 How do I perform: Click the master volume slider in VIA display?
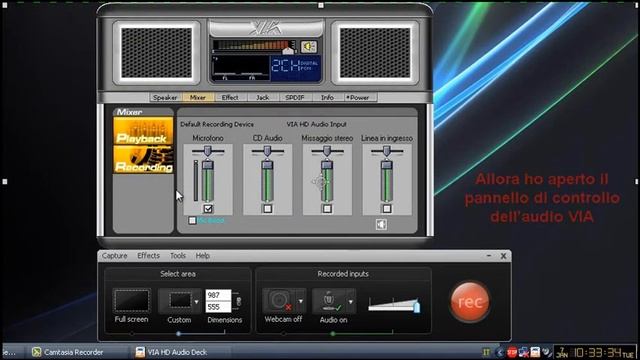(288, 50)
